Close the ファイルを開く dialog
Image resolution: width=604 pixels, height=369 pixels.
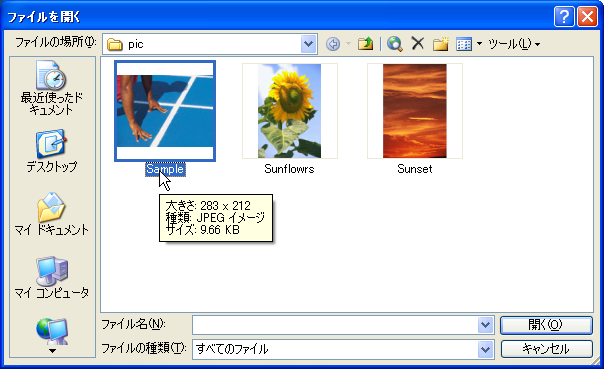point(587,17)
